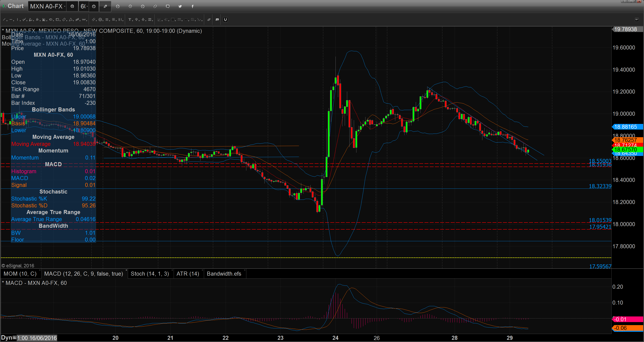Viewport: 644px width, 342px height.
Task: Click the help question mark button
Action: pos(623,1)
